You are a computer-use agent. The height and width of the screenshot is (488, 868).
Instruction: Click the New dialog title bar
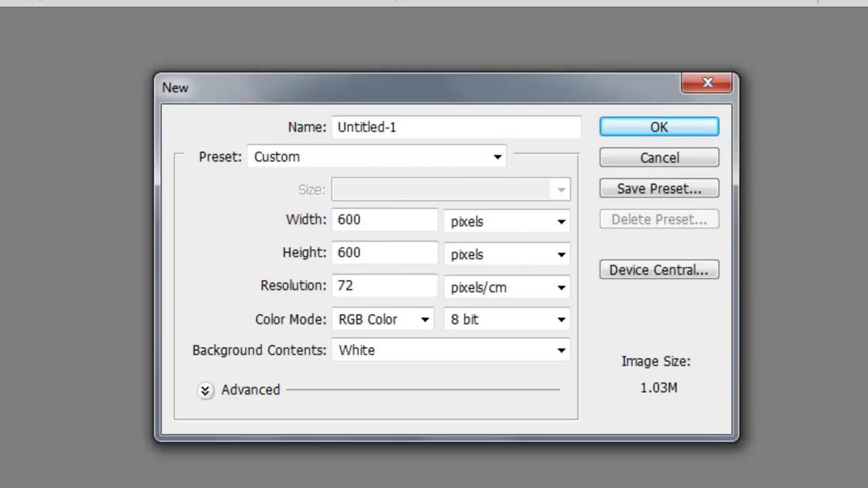(x=407, y=87)
